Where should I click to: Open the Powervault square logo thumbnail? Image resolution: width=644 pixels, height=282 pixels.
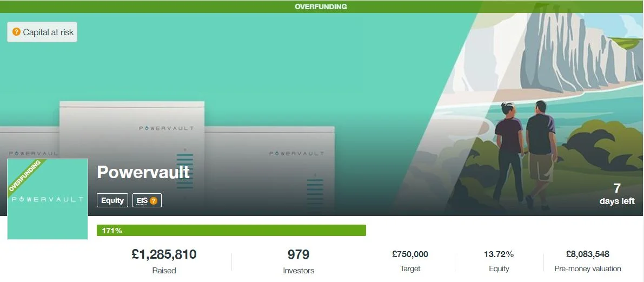48,199
